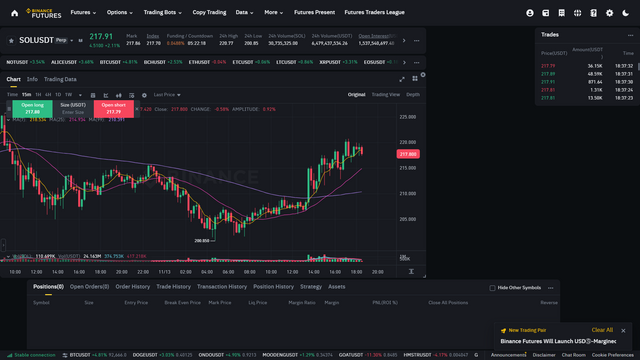The width and height of the screenshot is (640, 360).
Task: Toggle dark mode moon icon
Action: pyautogui.click(x=625, y=13)
